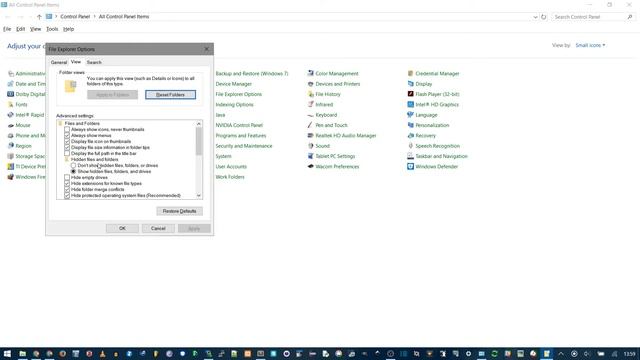
Task: Open Credential Manager icon
Action: (x=411, y=73)
